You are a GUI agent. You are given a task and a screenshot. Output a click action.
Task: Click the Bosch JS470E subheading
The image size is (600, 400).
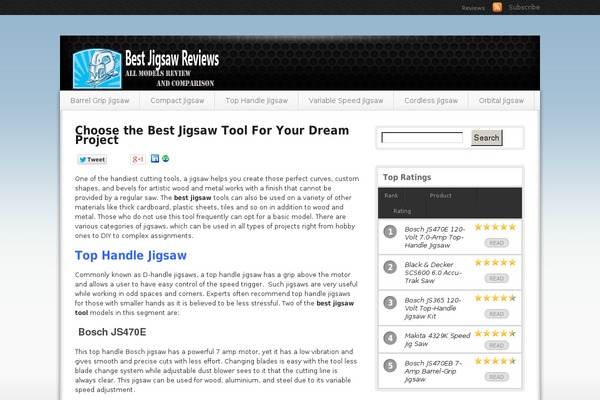point(112,332)
